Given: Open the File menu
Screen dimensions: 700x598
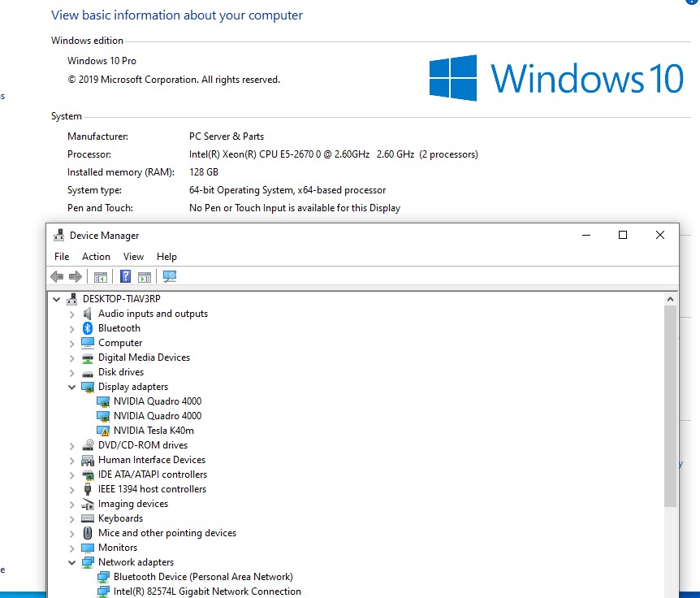Looking at the screenshot, I should point(62,257).
